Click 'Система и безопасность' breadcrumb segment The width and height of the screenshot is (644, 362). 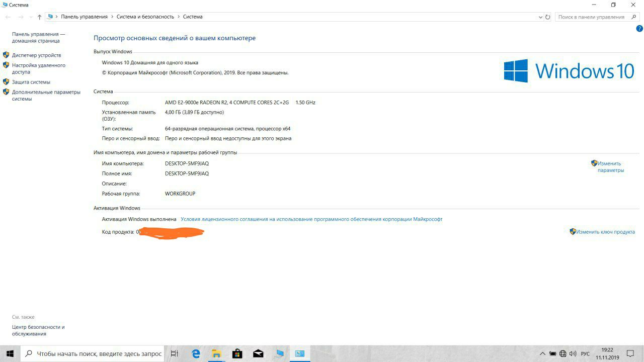click(x=145, y=17)
